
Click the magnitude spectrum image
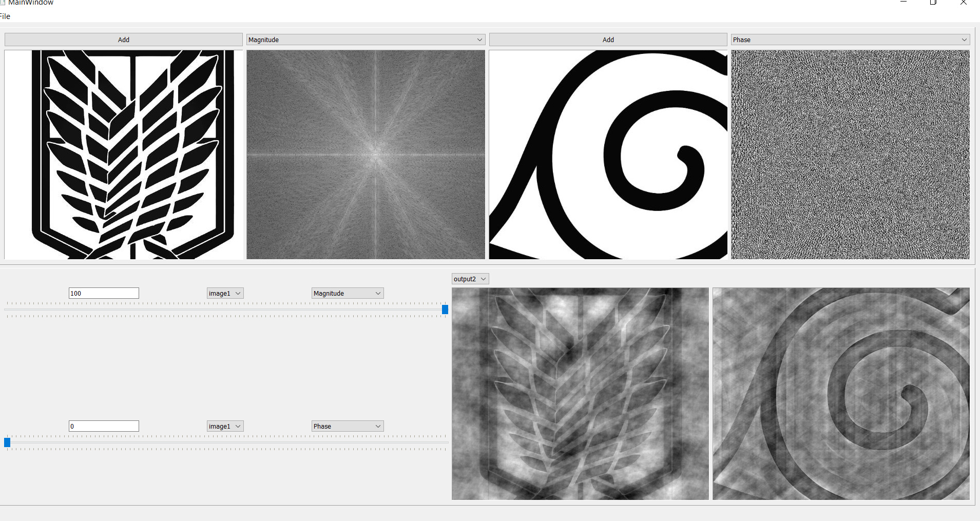(x=366, y=155)
